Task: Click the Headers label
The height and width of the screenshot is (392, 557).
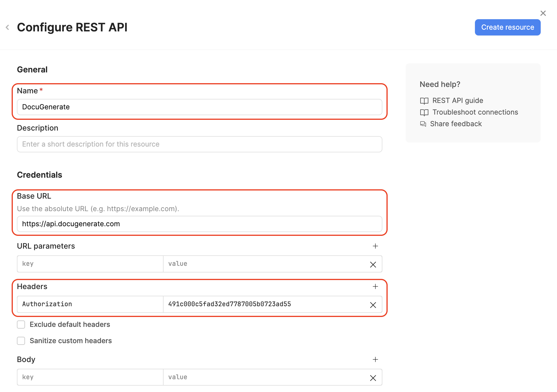Action: pos(32,286)
